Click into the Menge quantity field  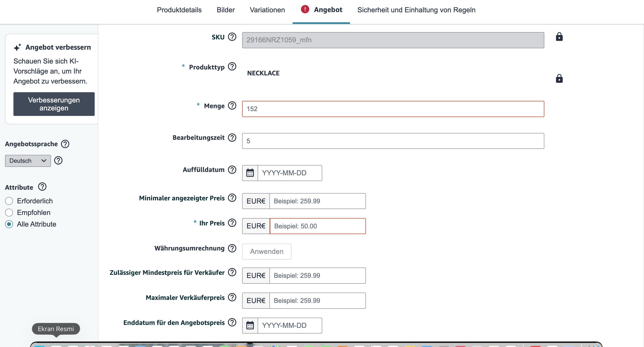[x=393, y=109]
